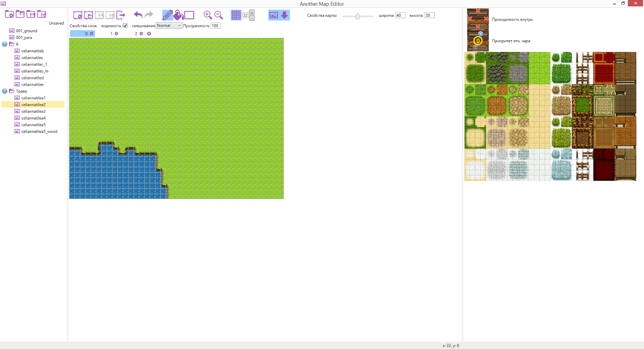Export the map with the arrow-out icon
This screenshot has height=349, width=644.
(x=121, y=15)
